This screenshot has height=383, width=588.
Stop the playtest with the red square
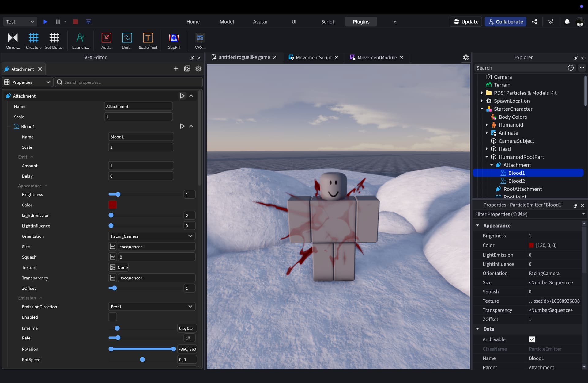pos(75,22)
